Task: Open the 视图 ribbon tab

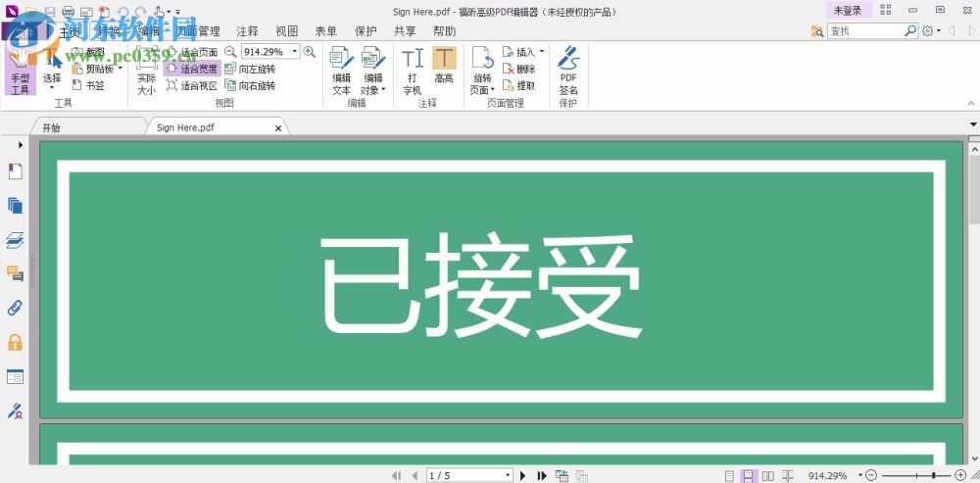Action: coord(287,30)
